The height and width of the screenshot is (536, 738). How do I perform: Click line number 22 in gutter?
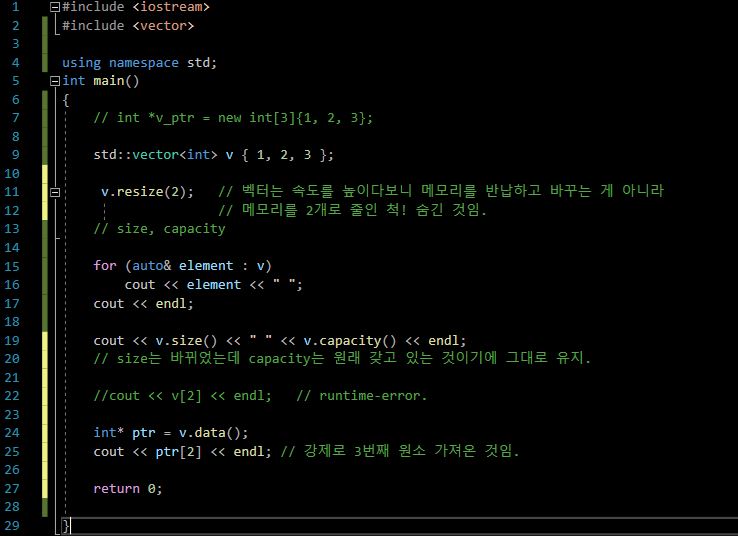[12, 396]
